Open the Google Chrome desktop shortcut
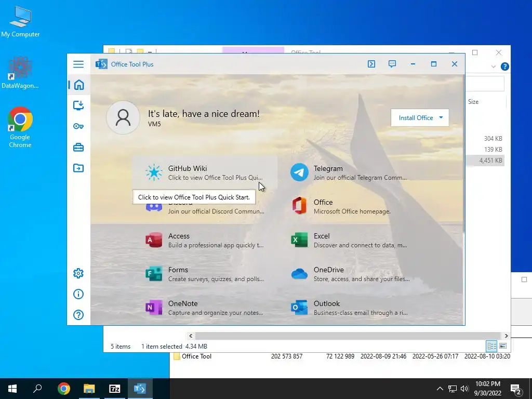The image size is (532, 399). (20, 127)
